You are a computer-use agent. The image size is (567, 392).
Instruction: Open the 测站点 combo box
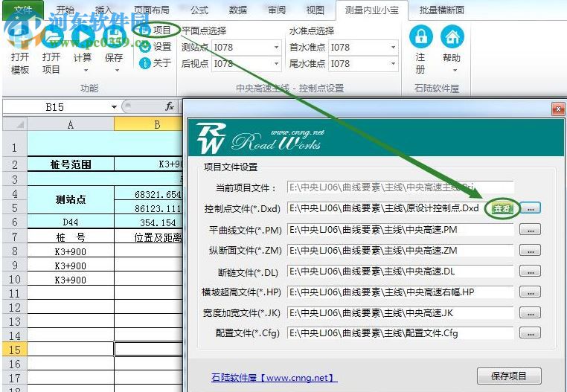tap(246, 48)
